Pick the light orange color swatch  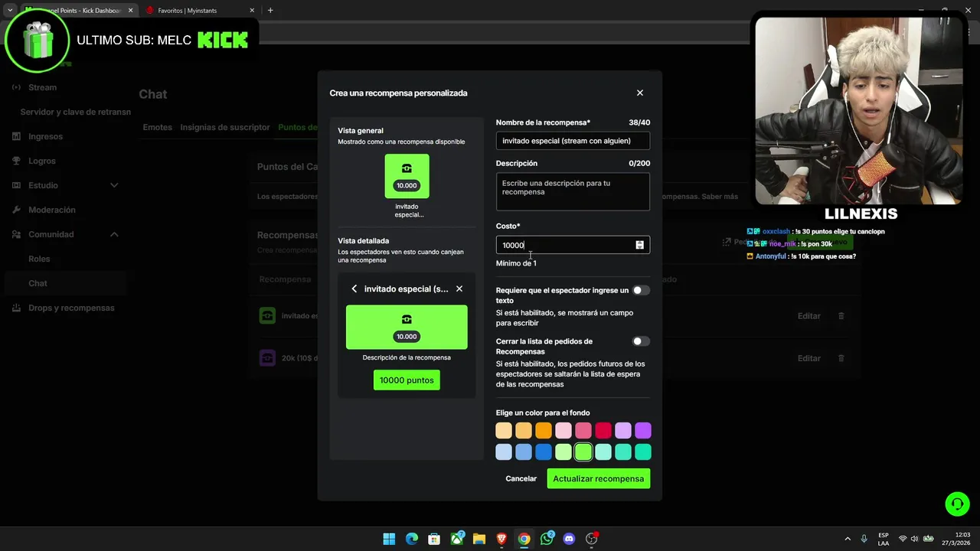524,431
